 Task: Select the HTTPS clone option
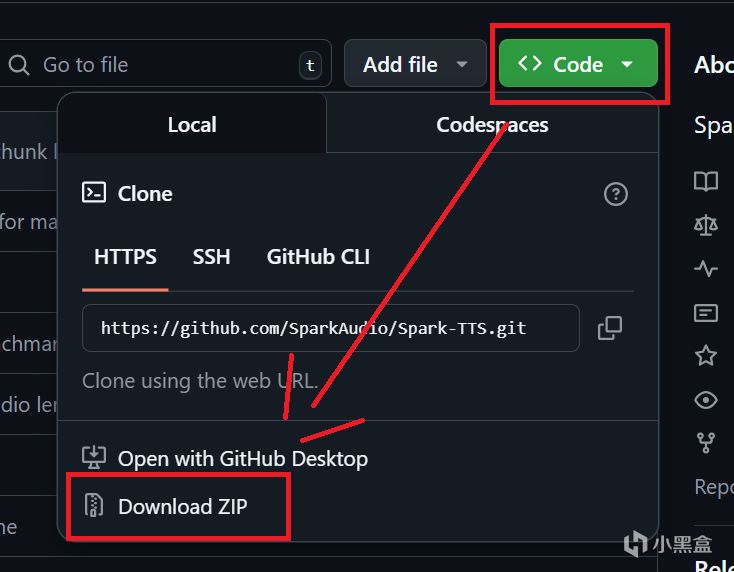[x=125, y=257]
